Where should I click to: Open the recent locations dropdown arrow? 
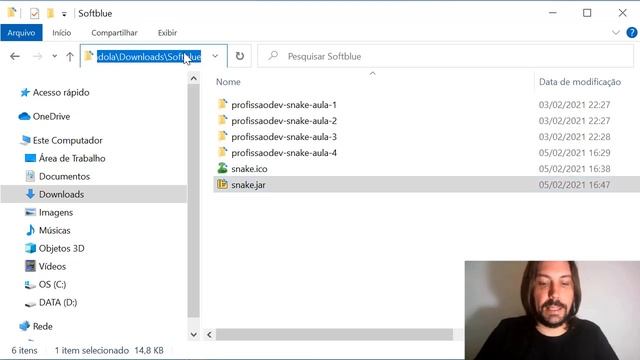(55, 56)
